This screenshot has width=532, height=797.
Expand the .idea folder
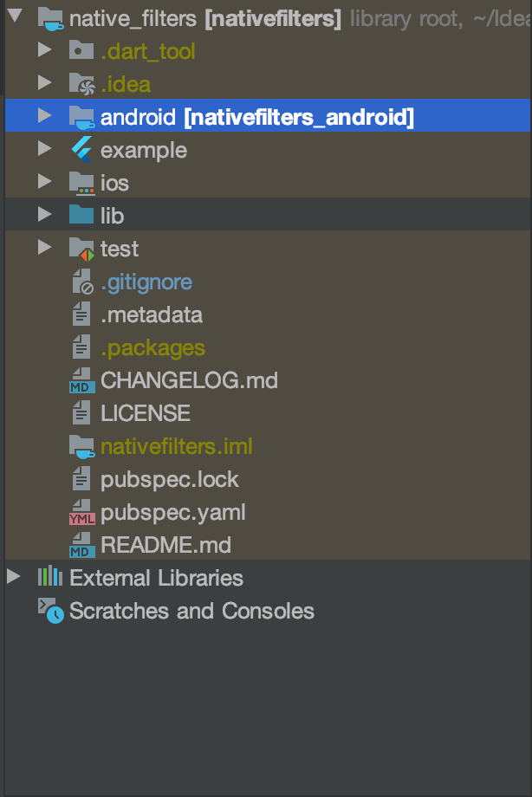44,84
